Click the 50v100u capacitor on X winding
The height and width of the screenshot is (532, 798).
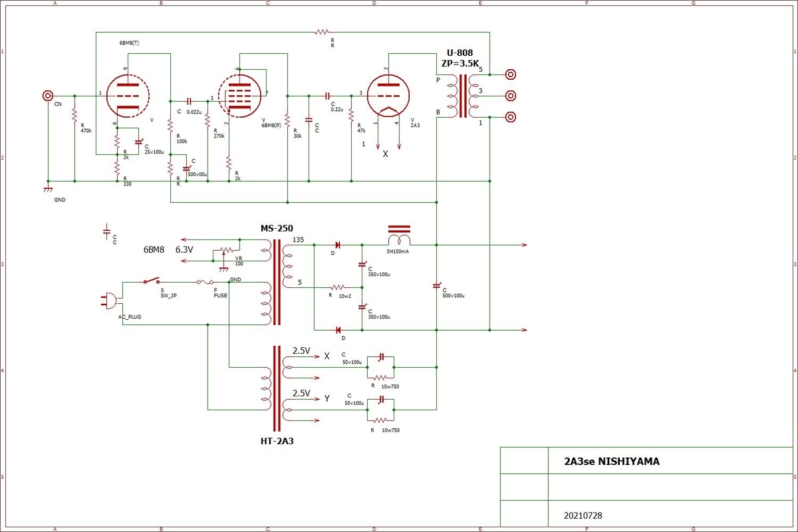380,357
